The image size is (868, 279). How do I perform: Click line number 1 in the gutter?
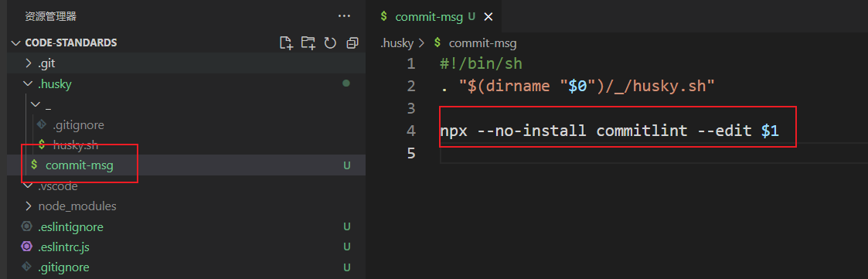(410, 64)
